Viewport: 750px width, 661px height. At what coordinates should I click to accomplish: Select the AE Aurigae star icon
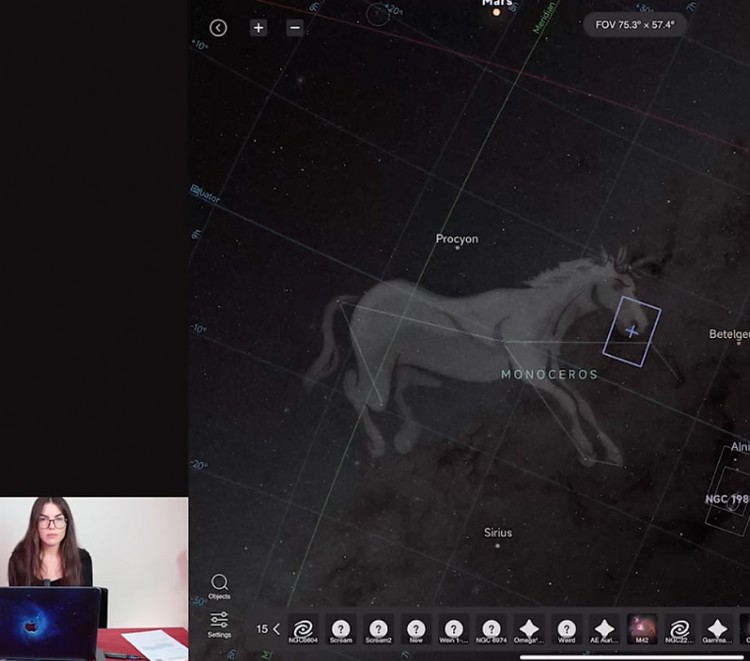[604, 629]
